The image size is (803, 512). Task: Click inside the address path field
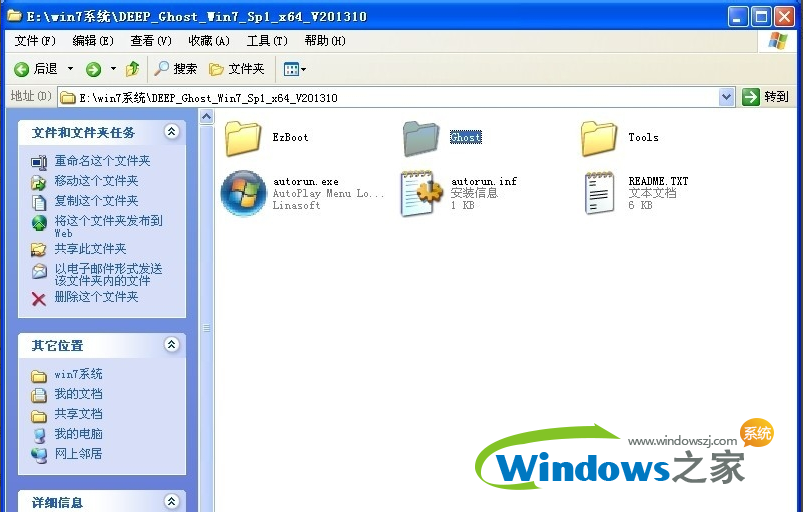point(389,97)
